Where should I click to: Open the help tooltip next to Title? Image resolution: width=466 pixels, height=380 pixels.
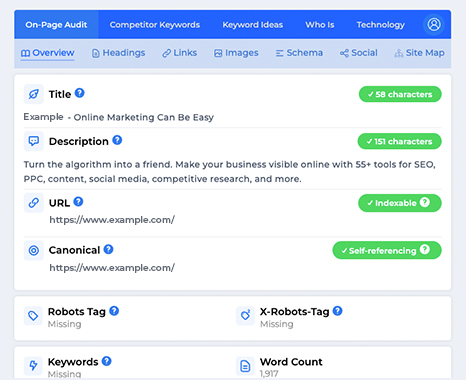(79, 93)
